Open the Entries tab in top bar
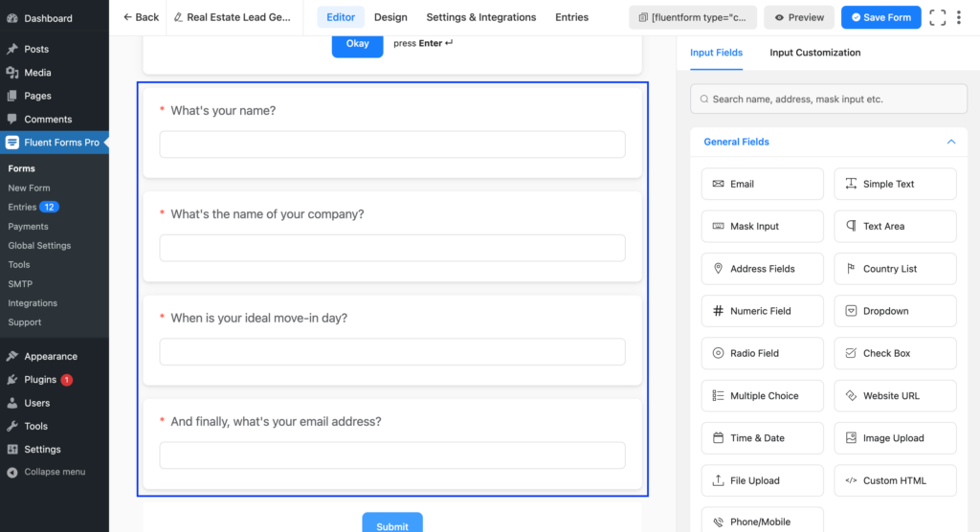This screenshot has height=532, width=980. [x=572, y=17]
